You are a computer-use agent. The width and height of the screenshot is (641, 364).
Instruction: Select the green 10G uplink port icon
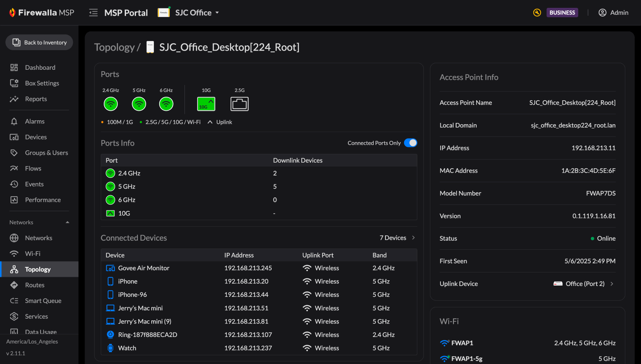tap(206, 104)
